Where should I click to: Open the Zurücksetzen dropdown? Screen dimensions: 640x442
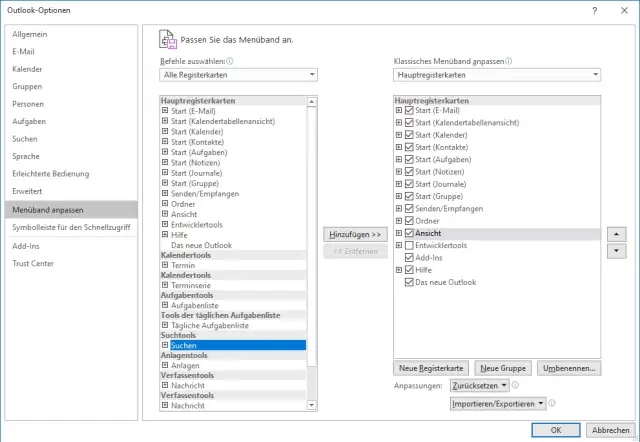[x=480, y=385]
